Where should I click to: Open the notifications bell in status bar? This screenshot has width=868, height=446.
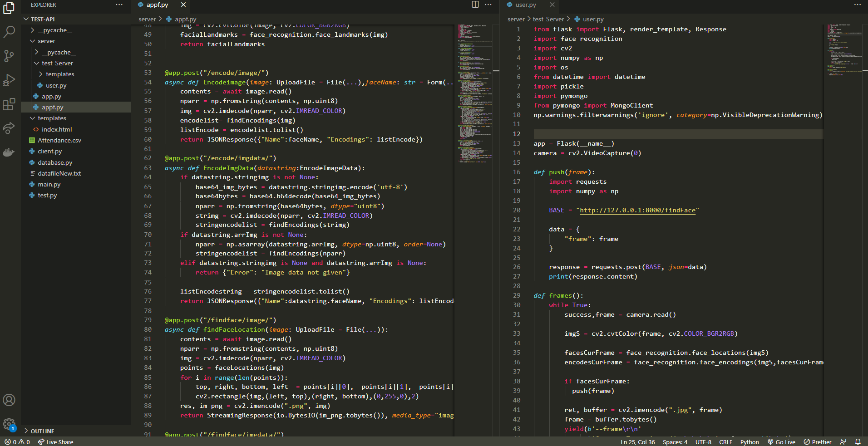(858, 442)
